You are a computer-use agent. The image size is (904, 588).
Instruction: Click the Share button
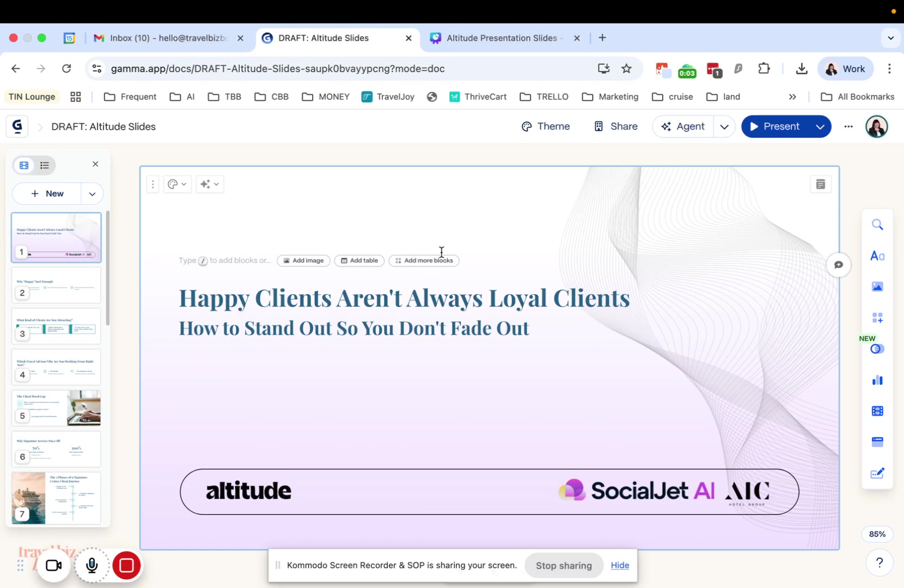click(616, 127)
